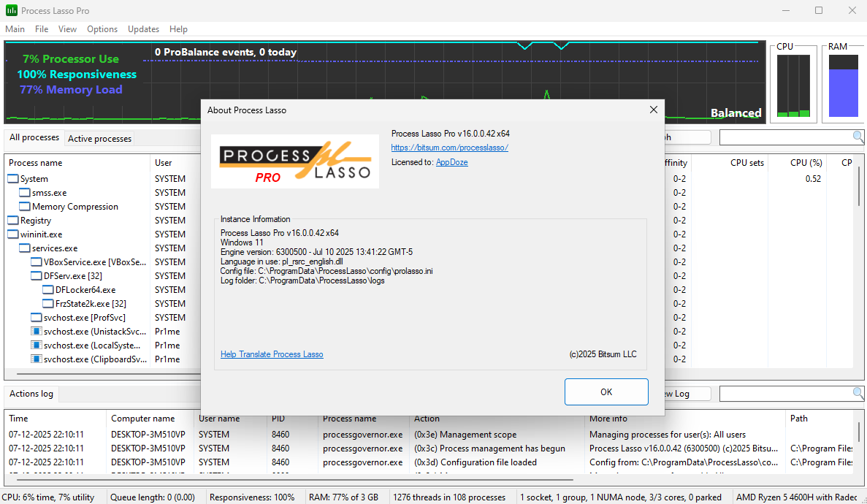Click the process filter search field

[786, 137]
